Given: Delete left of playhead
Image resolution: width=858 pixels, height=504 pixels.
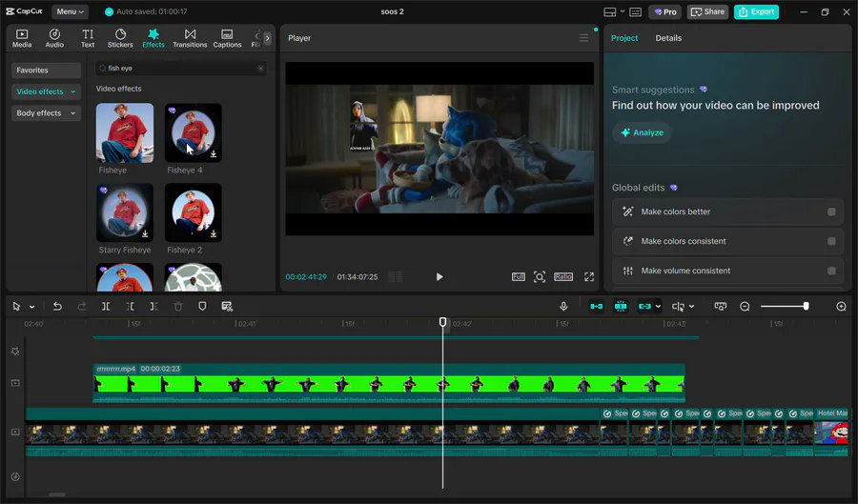Looking at the screenshot, I should 130,306.
